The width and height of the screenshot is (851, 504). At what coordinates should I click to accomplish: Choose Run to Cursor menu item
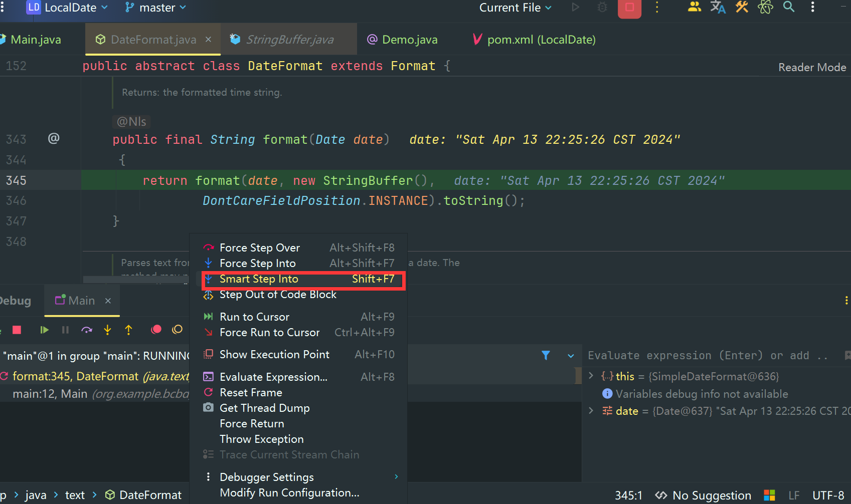[x=299, y=317]
